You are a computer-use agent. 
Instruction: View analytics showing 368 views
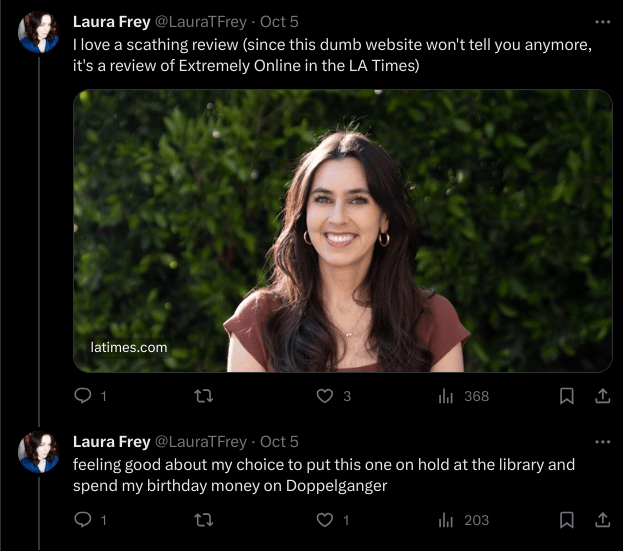[463, 396]
